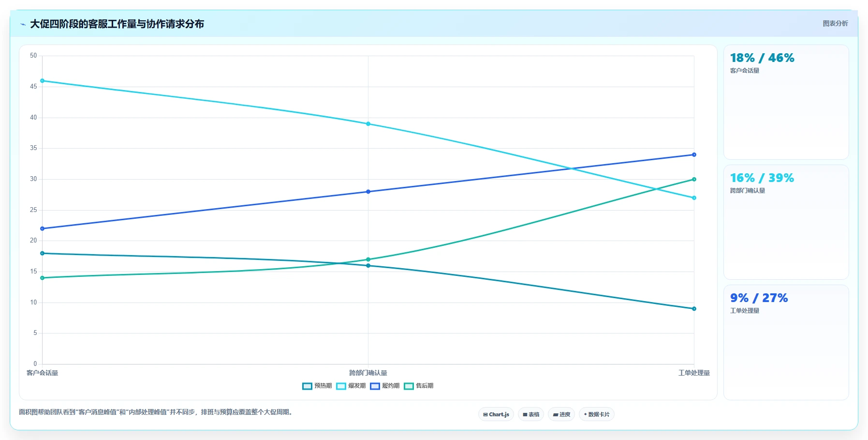Click the Chart.js tag chip
Viewport: 868px width, 440px height.
click(x=496, y=414)
